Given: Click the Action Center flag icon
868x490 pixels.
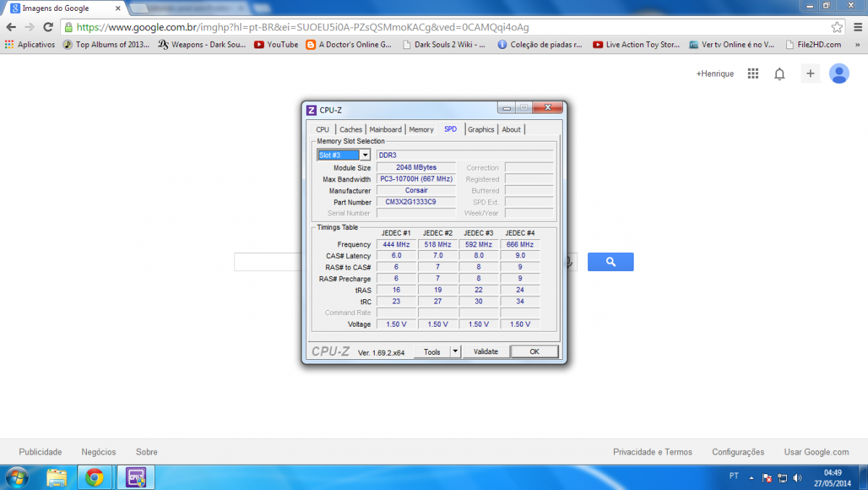Looking at the screenshot, I should coord(767,478).
